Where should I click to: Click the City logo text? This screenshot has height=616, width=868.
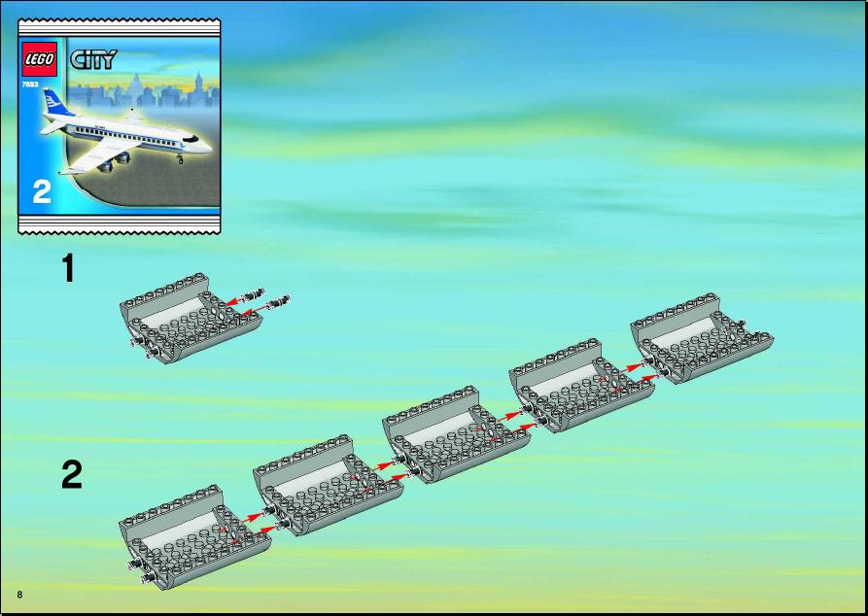point(93,59)
